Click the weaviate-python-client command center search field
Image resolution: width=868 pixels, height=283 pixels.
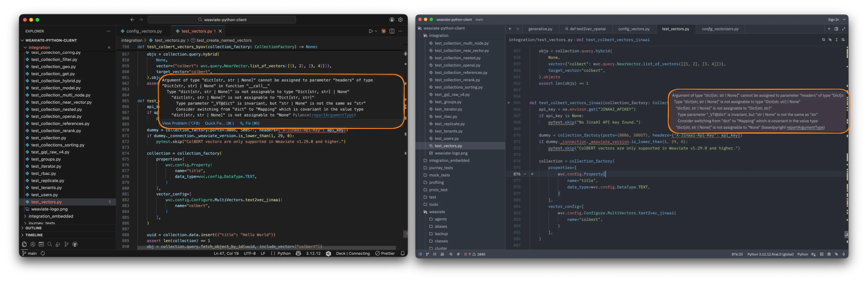(222, 20)
